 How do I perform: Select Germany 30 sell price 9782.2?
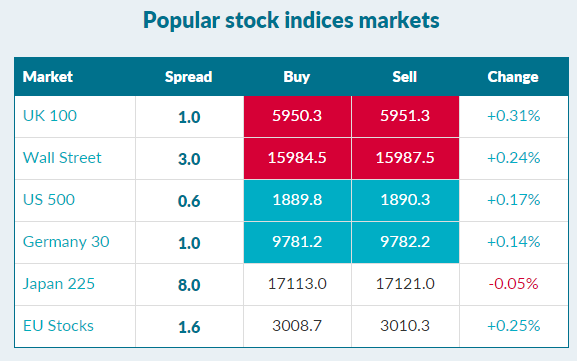405,243
